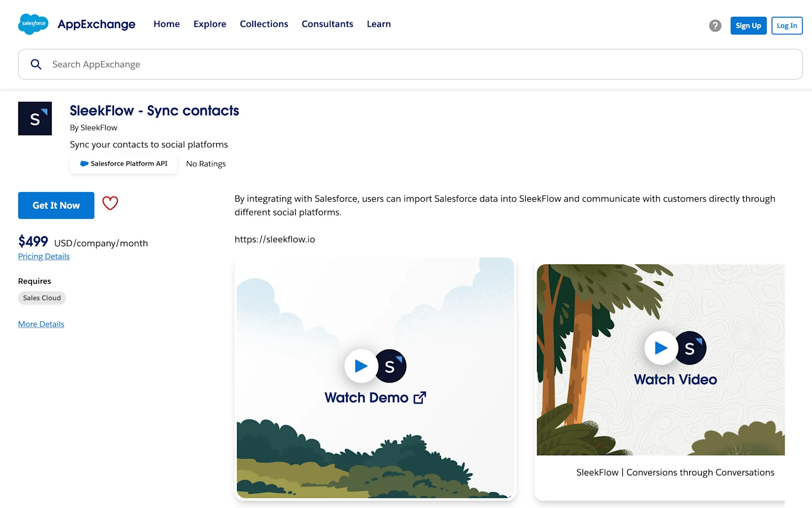The height and width of the screenshot is (508, 812).
Task: Play the Watch Video preview
Action: 661,347
